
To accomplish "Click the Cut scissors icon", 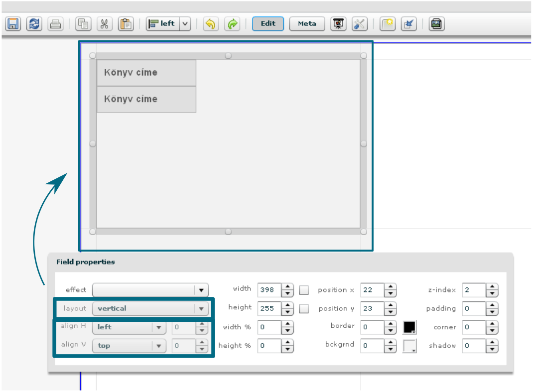I will click(x=104, y=24).
